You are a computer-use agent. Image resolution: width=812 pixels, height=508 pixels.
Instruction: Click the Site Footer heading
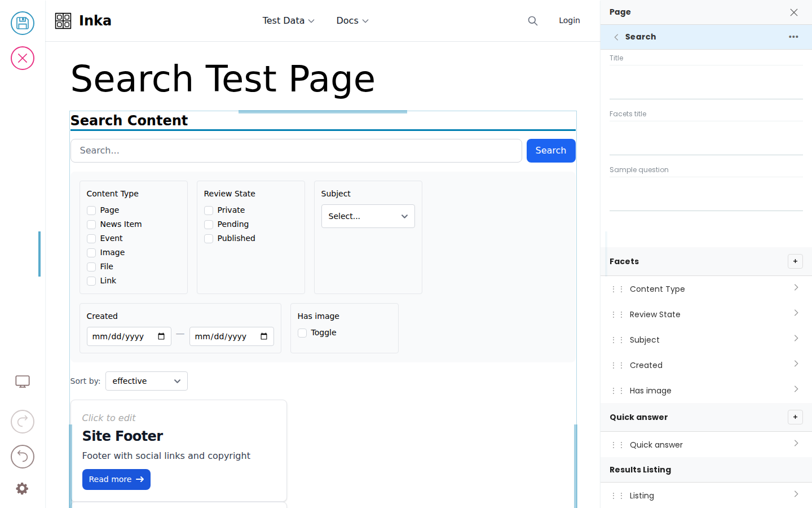click(122, 436)
